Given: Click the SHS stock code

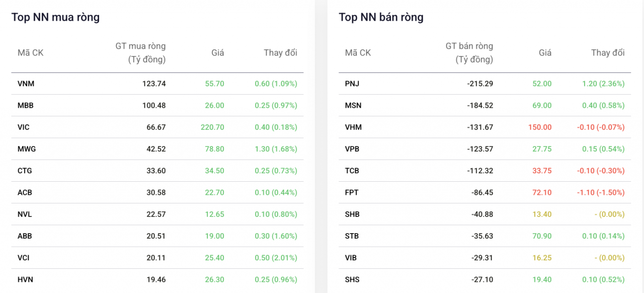Looking at the screenshot, I should point(352,279).
